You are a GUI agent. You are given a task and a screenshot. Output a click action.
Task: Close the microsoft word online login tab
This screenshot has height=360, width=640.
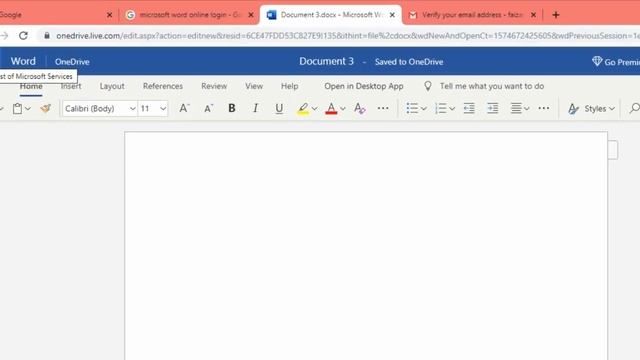(251, 15)
